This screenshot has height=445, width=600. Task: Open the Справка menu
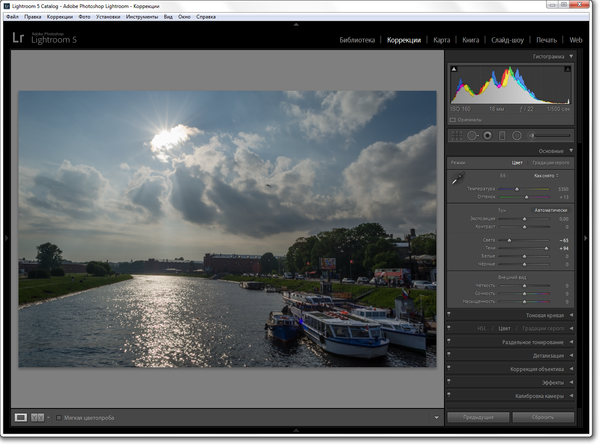[x=206, y=17]
